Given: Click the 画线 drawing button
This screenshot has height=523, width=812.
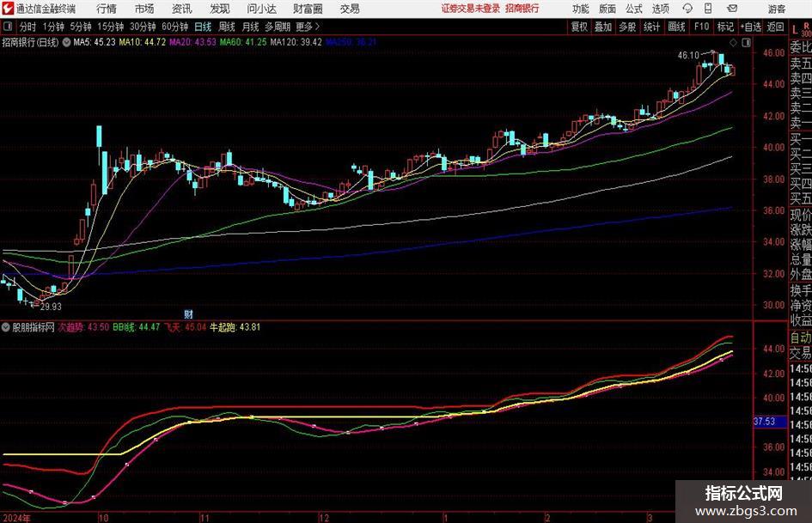Looking at the screenshot, I should [676, 27].
